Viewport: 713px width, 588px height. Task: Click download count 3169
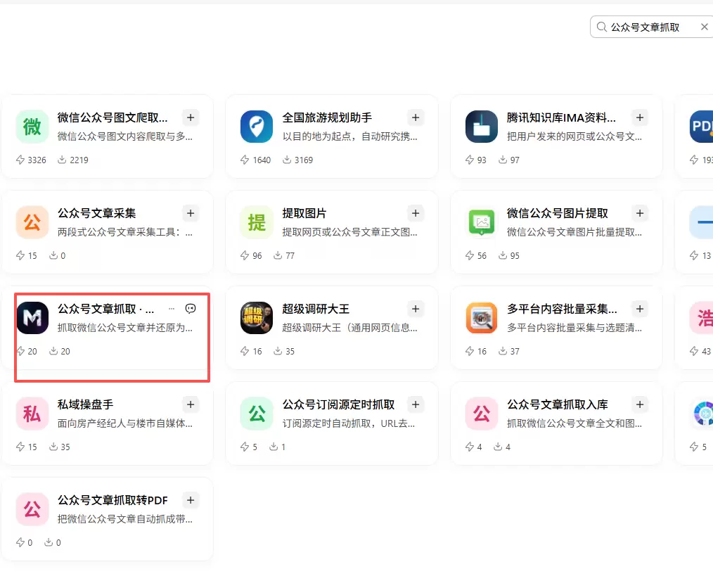(x=298, y=160)
